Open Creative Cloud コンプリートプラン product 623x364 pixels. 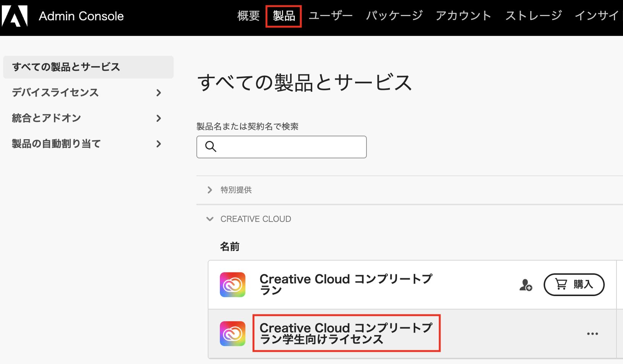point(346,285)
